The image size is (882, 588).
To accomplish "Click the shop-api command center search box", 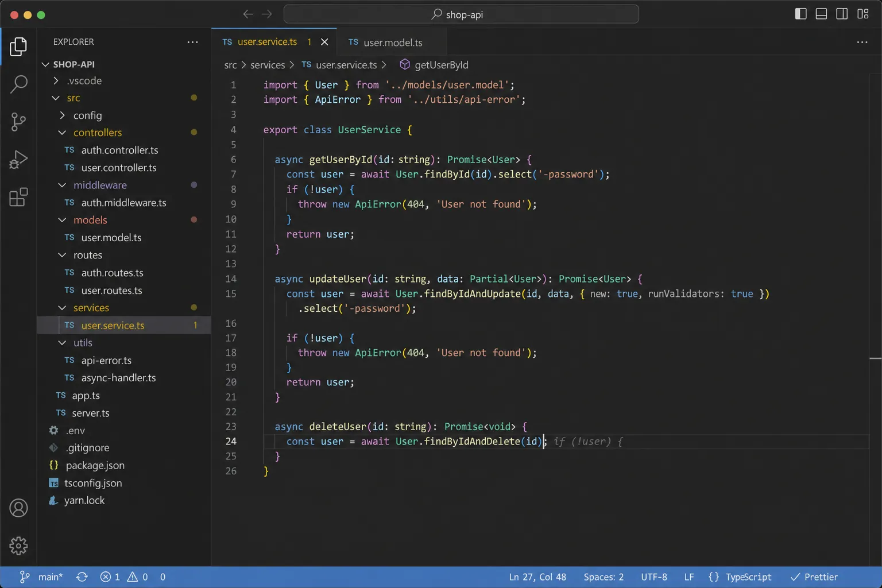I will 461,14.
